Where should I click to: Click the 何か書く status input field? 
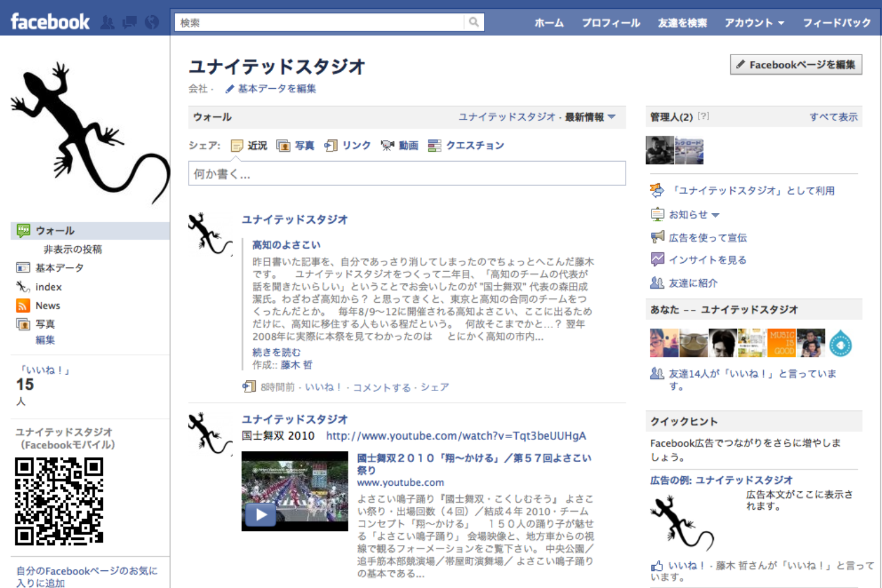click(406, 174)
